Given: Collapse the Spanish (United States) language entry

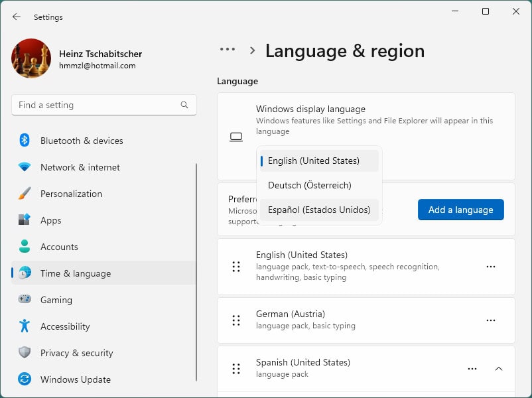Looking at the screenshot, I should (499, 368).
